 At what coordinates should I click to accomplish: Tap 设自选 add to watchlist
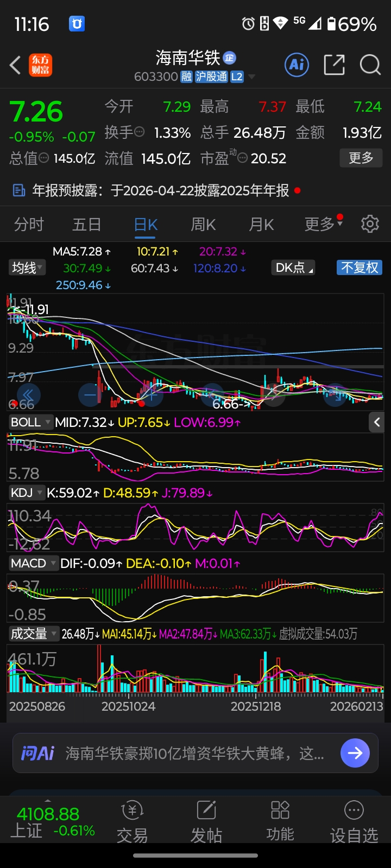coord(354,822)
